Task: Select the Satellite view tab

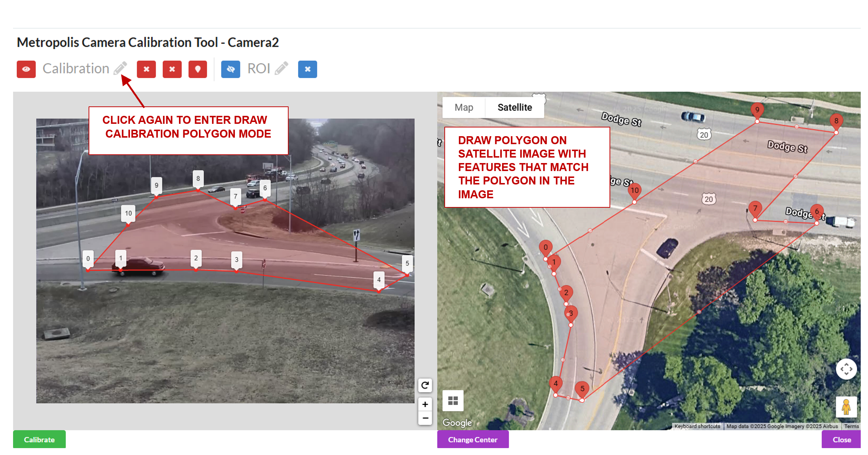Action: click(514, 107)
